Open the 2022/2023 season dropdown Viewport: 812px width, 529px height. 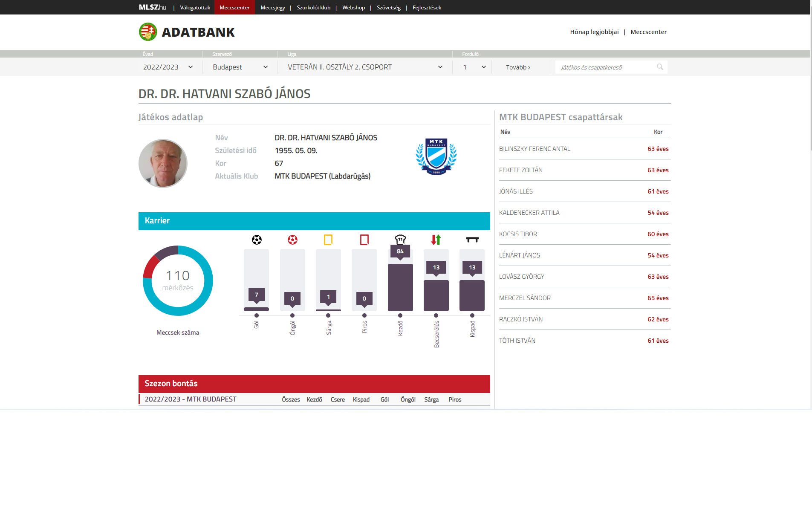tap(168, 67)
